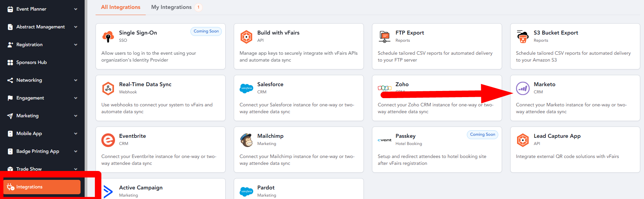Click the My Integrations count badge
The width and height of the screenshot is (644, 199).
point(198,7)
